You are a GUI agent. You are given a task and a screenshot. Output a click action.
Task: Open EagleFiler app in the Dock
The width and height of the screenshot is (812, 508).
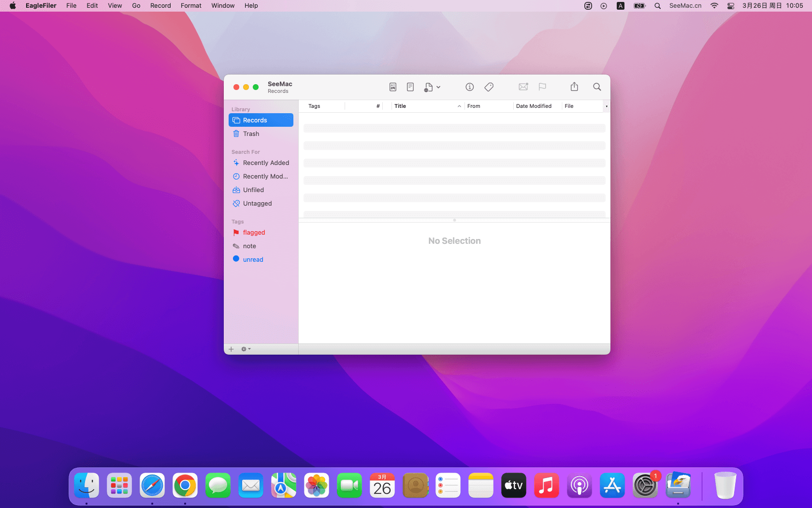(678, 486)
